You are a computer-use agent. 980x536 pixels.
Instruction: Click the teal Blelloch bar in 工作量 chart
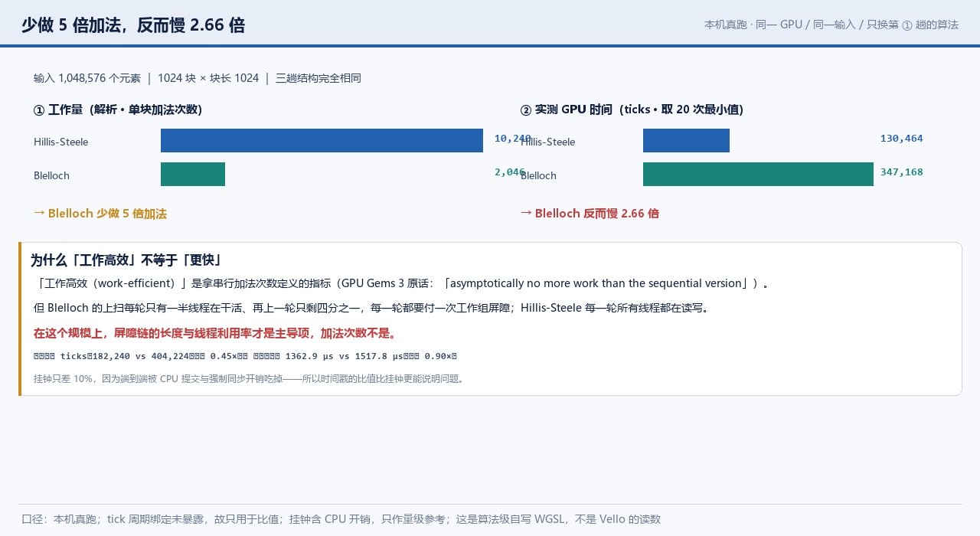click(x=193, y=175)
